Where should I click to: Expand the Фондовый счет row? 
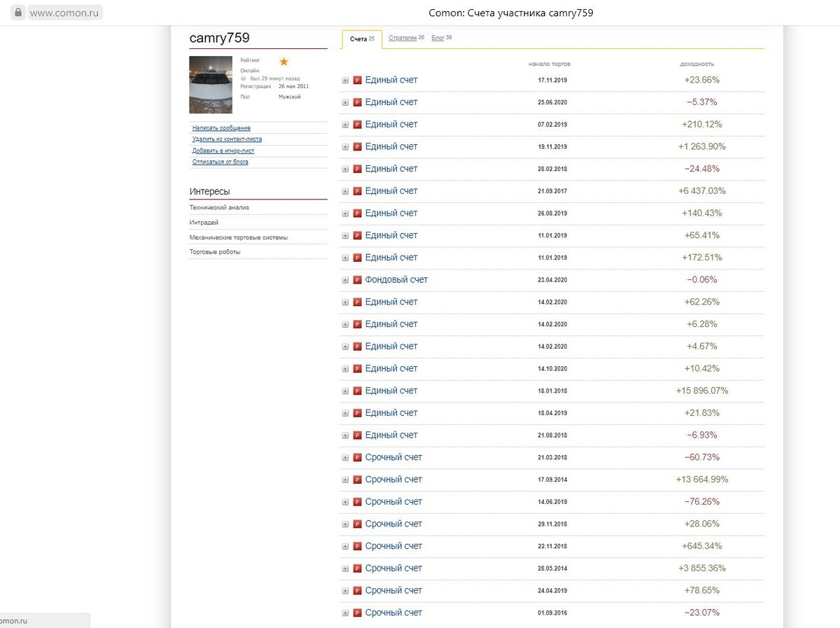point(345,280)
